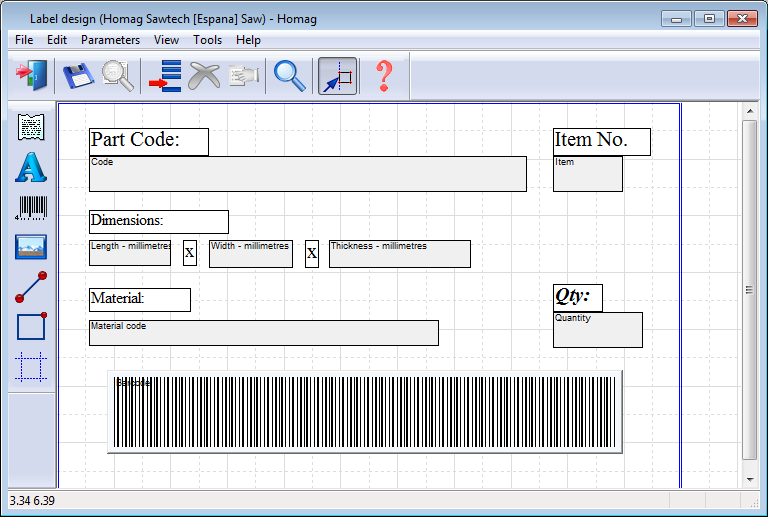This screenshot has width=768, height=517.
Task: Select the 'Item No.' text label
Action: pos(602,142)
